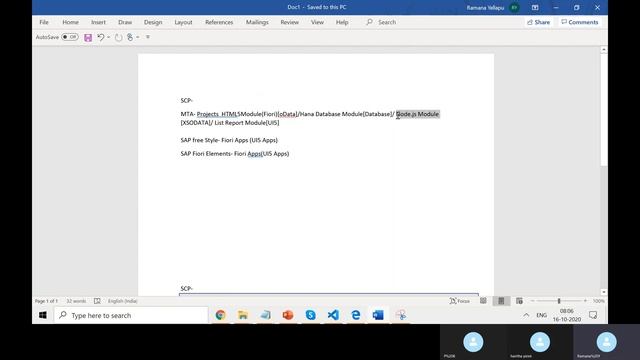Click the proofing check icon in status bar
The width and height of the screenshot is (640, 360).
(97, 301)
